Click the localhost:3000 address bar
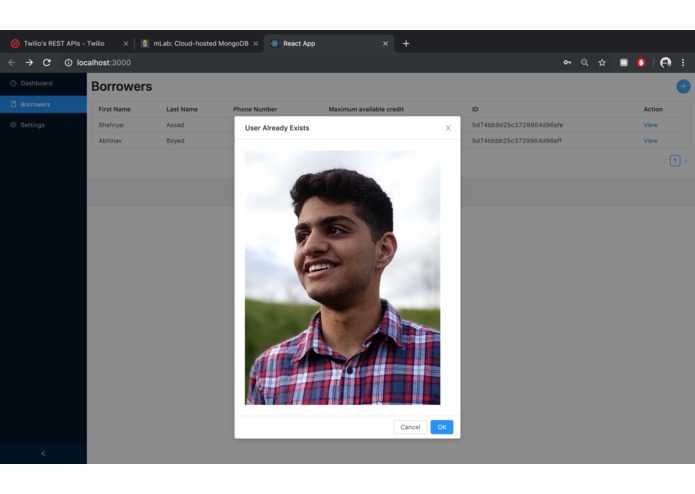 point(103,62)
